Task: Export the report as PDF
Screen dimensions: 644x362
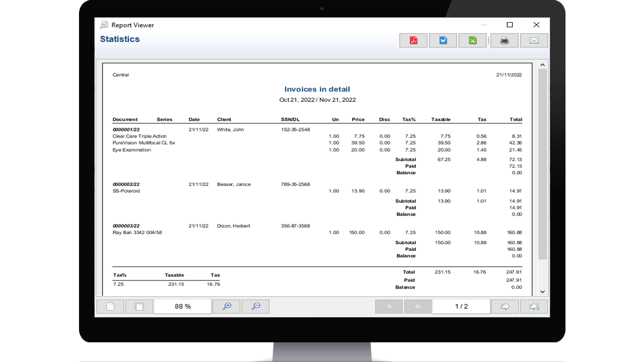Action: point(413,41)
